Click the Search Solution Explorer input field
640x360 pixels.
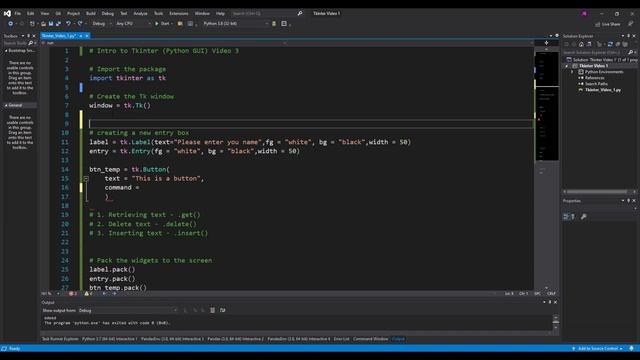[x=595, y=52]
